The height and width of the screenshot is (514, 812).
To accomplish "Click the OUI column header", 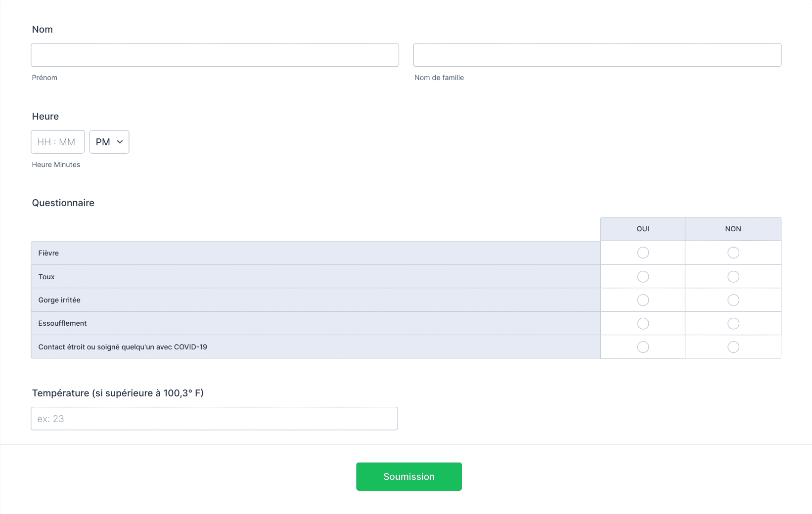I will (643, 229).
